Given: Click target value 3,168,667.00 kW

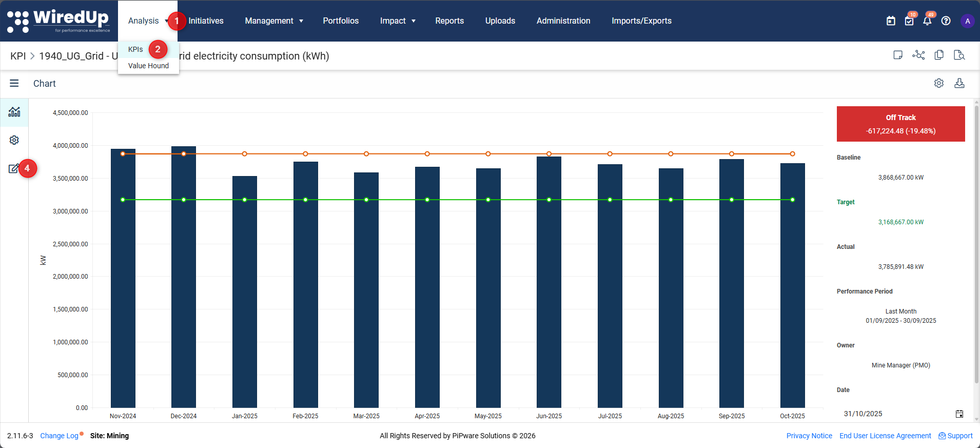Looking at the screenshot, I should pyautogui.click(x=900, y=222).
